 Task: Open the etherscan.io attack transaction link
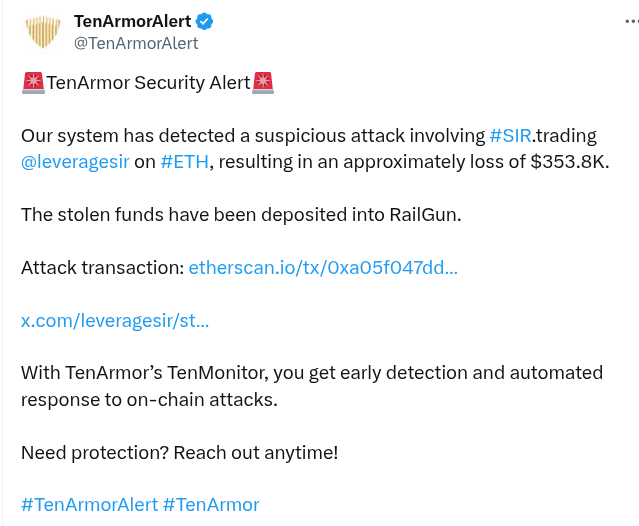pyautogui.click(x=323, y=268)
